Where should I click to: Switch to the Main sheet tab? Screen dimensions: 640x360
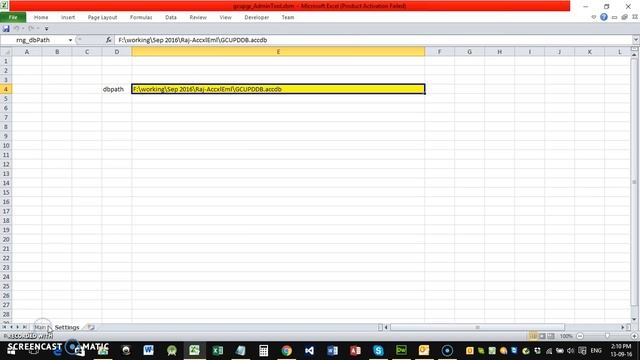click(x=40, y=327)
